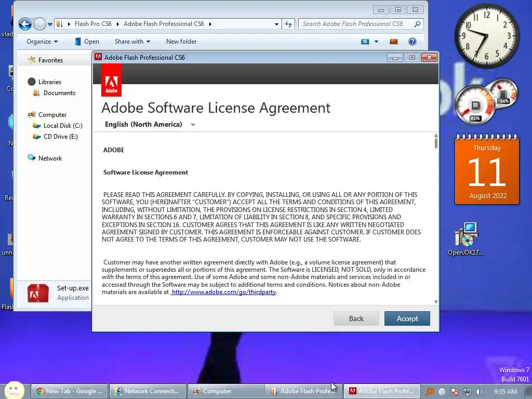The width and height of the screenshot is (532, 399).
Task: Click the calendar gadget showing Thursday 11
Action: pyautogui.click(x=487, y=170)
